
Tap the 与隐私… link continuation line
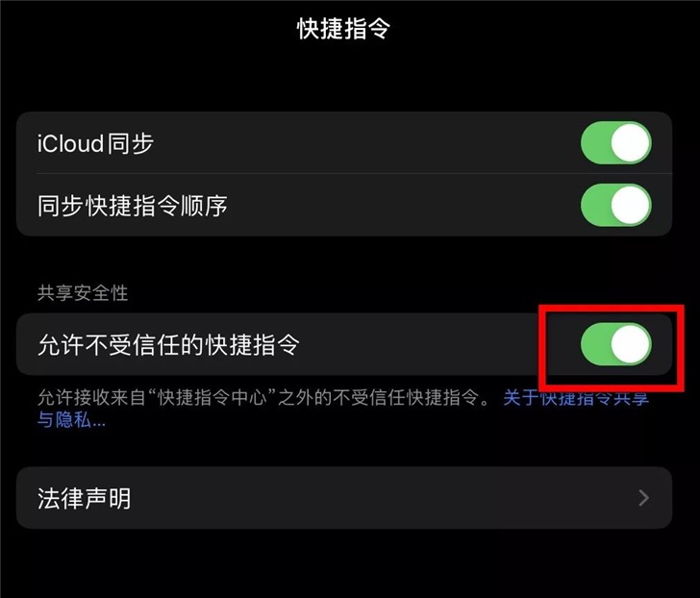(71, 419)
